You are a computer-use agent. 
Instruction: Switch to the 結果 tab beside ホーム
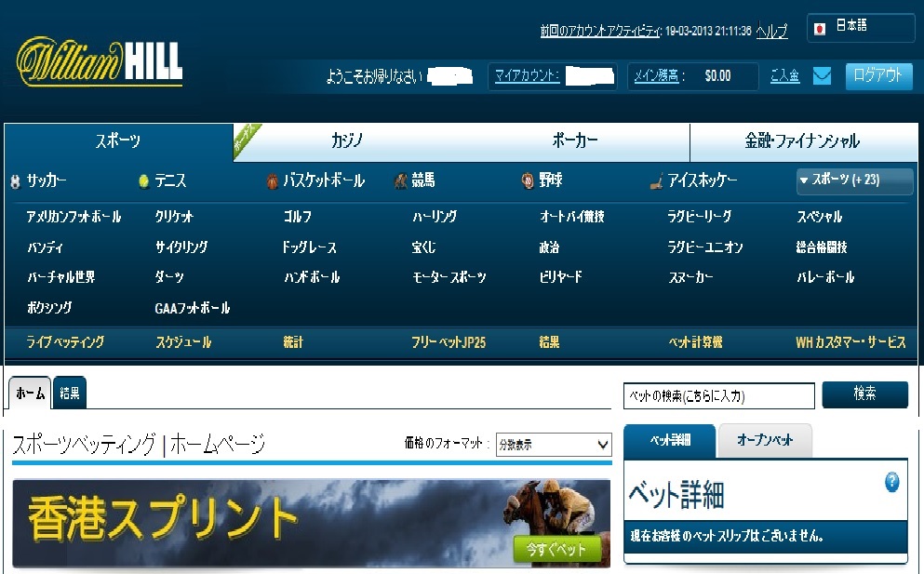[70, 394]
